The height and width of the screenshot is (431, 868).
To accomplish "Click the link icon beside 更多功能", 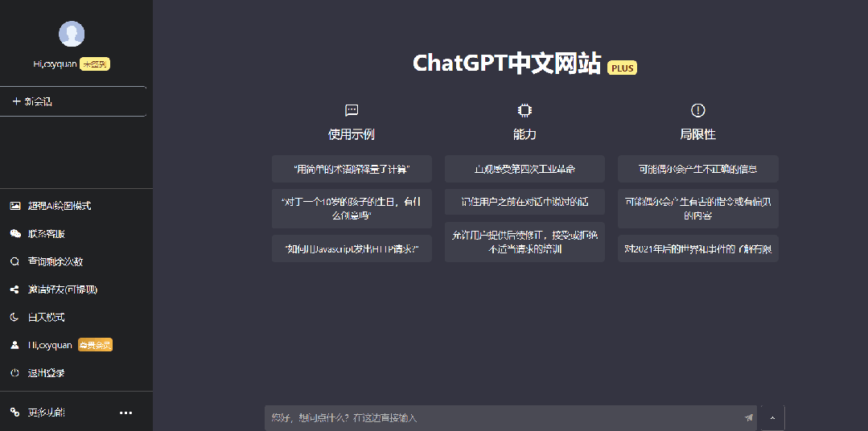I will (x=15, y=413).
